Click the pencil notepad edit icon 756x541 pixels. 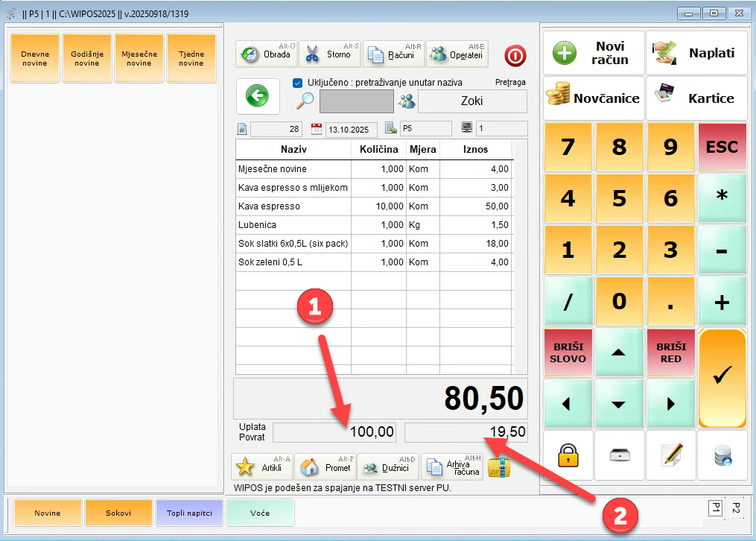671,455
